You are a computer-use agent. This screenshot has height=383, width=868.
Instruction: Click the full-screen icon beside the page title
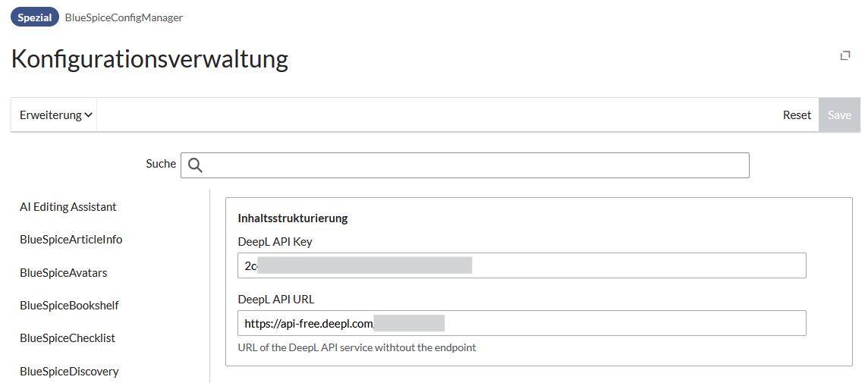point(845,55)
